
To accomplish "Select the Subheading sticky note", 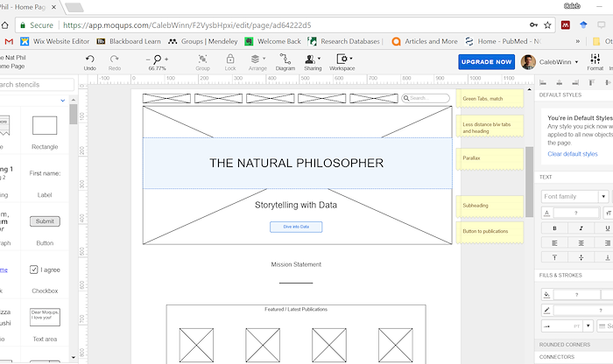I will click(490, 206).
